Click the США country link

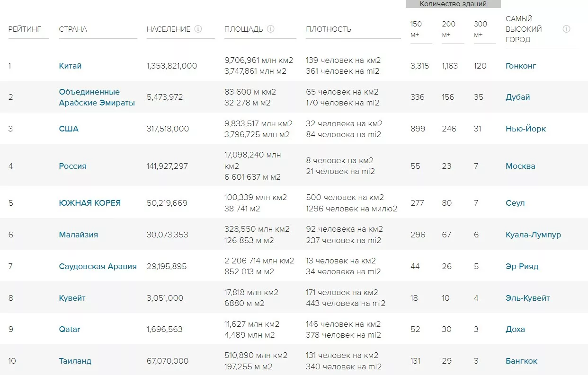pos(69,129)
